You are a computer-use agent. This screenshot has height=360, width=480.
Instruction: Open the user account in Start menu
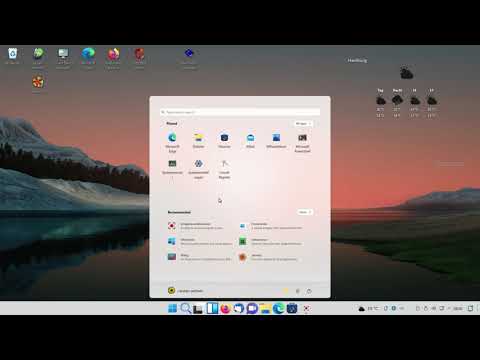tap(185, 291)
